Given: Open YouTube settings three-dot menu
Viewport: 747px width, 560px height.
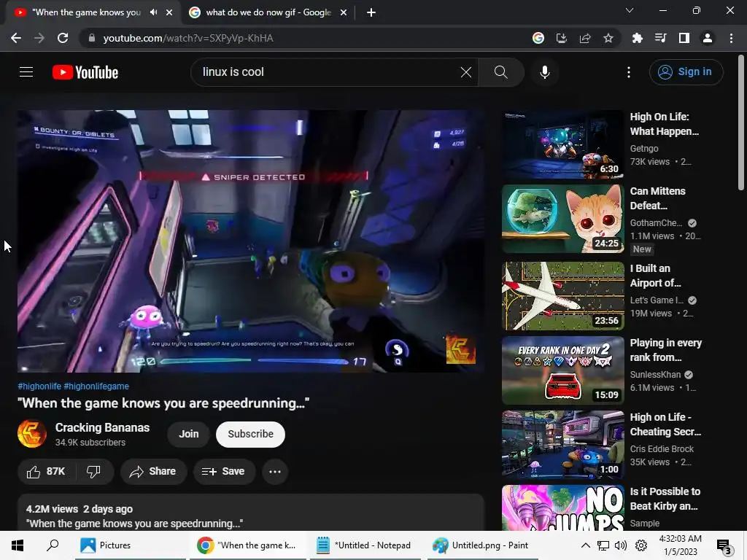Looking at the screenshot, I should click(629, 72).
